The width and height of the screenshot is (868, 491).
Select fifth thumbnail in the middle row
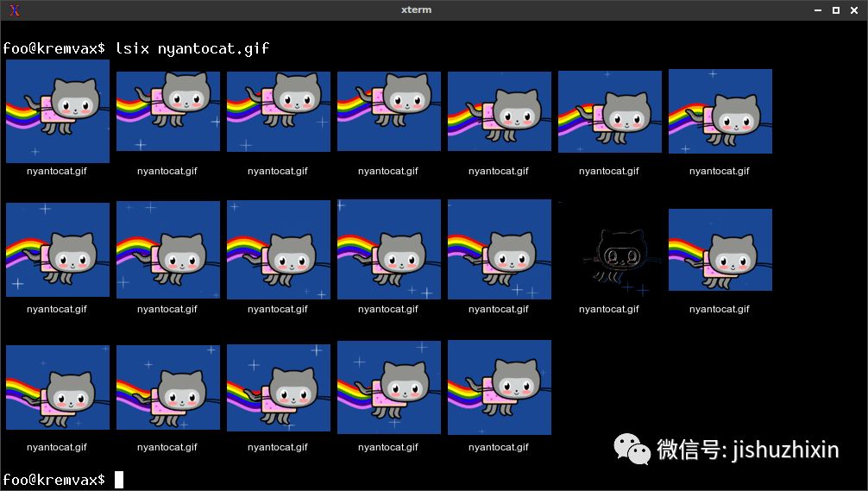click(500, 249)
